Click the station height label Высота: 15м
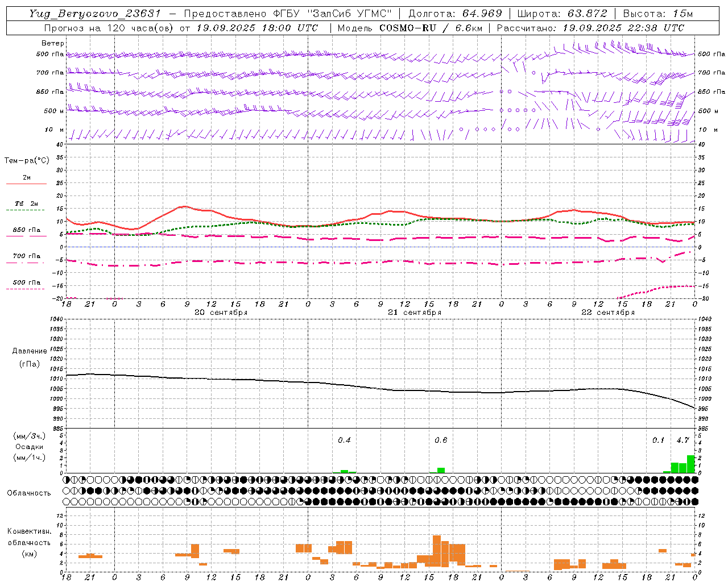The width and height of the screenshot is (728, 582). click(658, 14)
